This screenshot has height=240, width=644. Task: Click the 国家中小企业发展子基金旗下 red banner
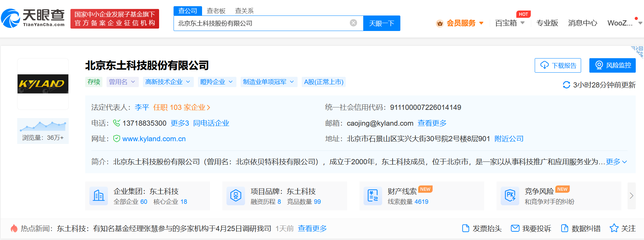(115, 19)
